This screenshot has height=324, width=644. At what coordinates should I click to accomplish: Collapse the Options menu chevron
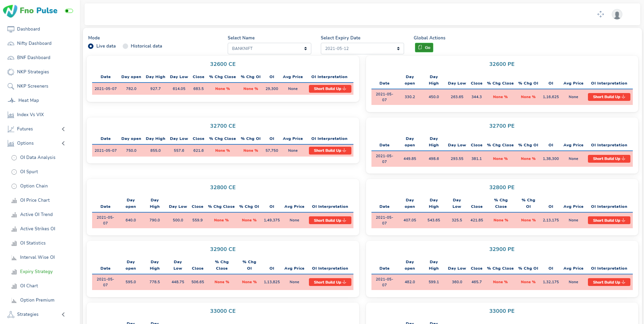63,143
